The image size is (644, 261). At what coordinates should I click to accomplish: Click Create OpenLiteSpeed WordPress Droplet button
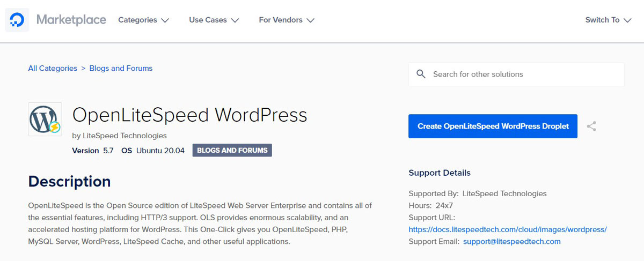(493, 126)
